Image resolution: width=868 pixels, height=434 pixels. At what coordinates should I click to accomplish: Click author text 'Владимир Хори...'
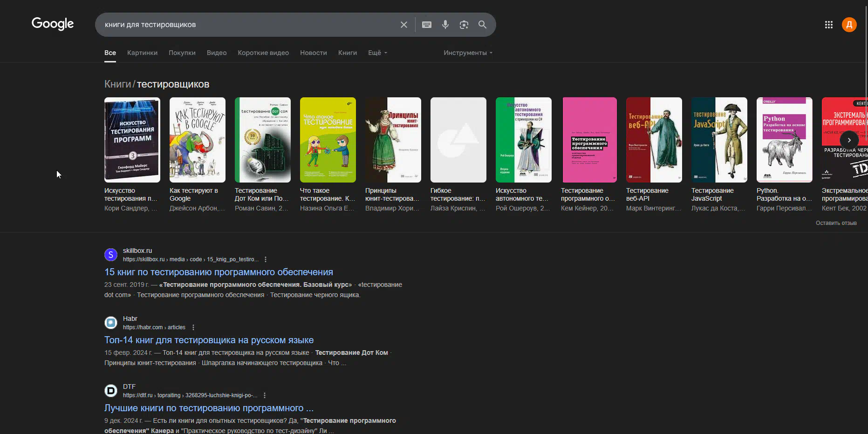pyautogui.click(x=392, y=208)
